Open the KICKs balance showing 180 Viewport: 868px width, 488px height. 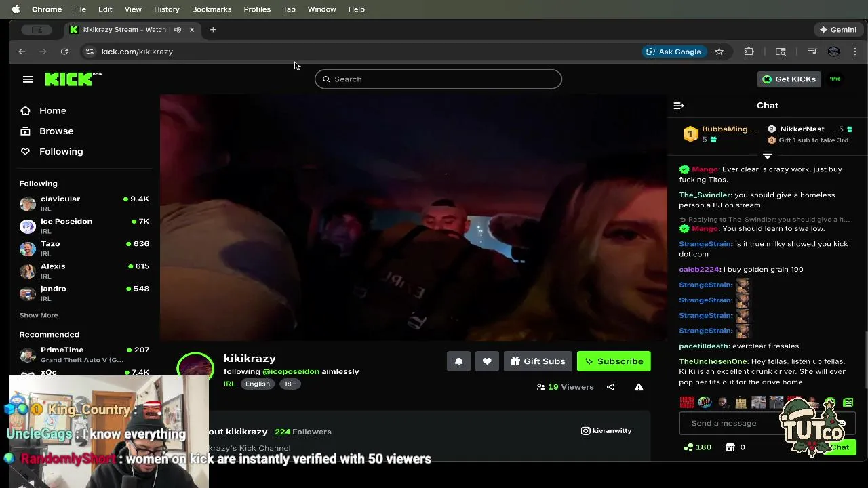coord(698,447)
